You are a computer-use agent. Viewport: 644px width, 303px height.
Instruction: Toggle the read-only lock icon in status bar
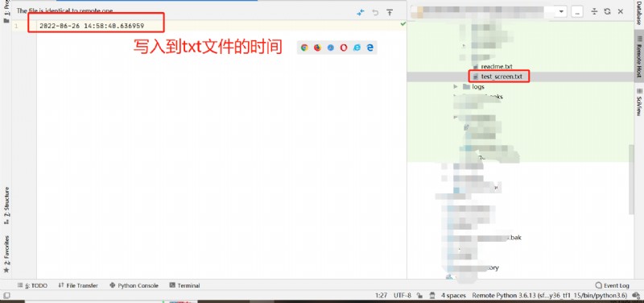(420, 296)
